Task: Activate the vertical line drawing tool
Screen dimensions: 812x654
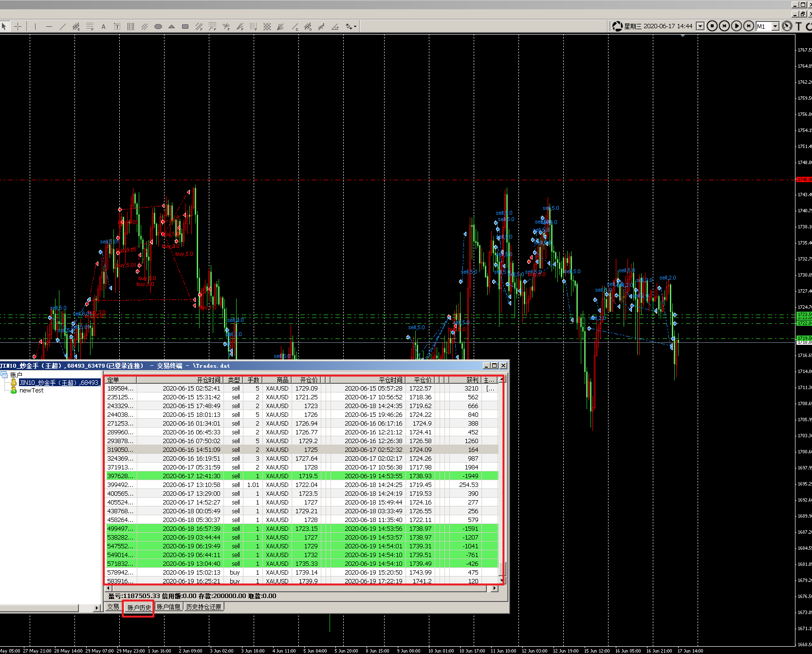Action: pos(35,26)
